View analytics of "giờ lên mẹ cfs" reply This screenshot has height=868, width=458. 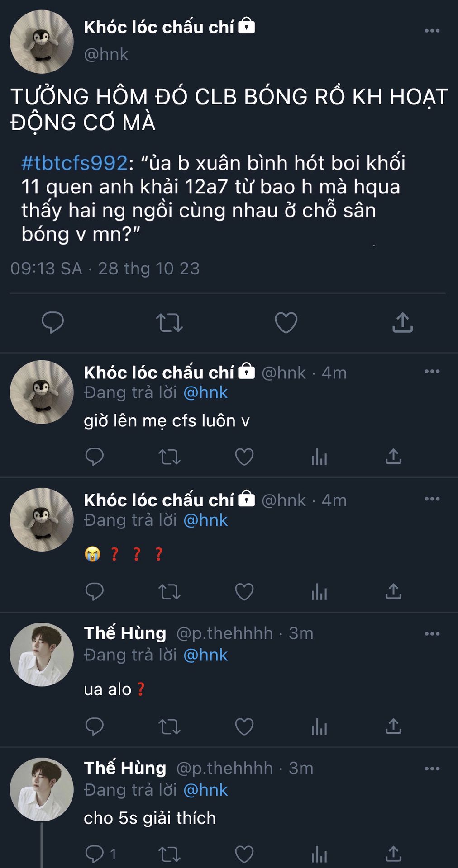coord(319,457)
